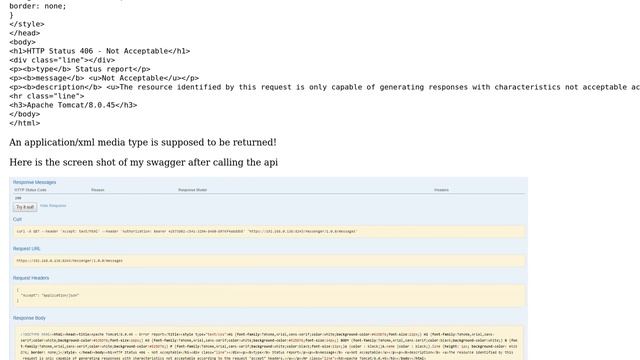The width and height of the screenshot is (640, 360).
Task: Click the "<p><b>type</b> Status report</p>" code line
Action: [80, 69]
